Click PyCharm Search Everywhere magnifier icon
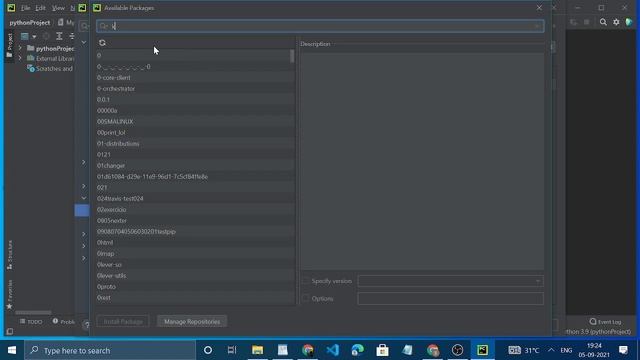640x360 pixels. [x=603, y=22]
